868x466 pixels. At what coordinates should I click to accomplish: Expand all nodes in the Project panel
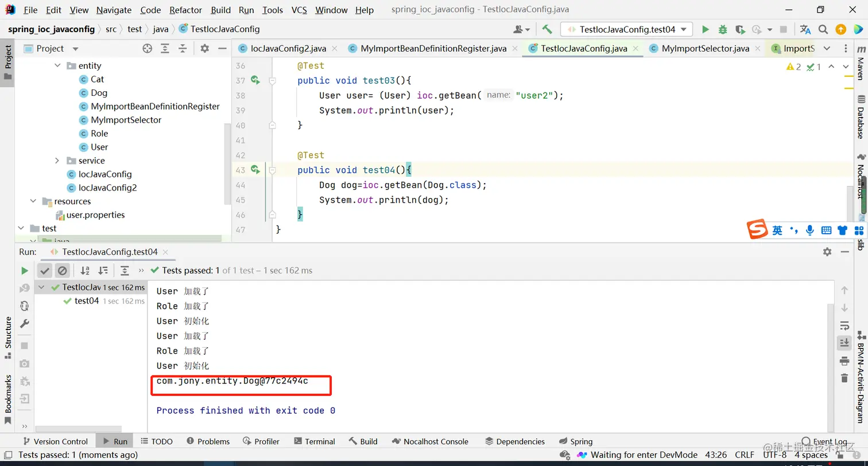click(165, 49)
